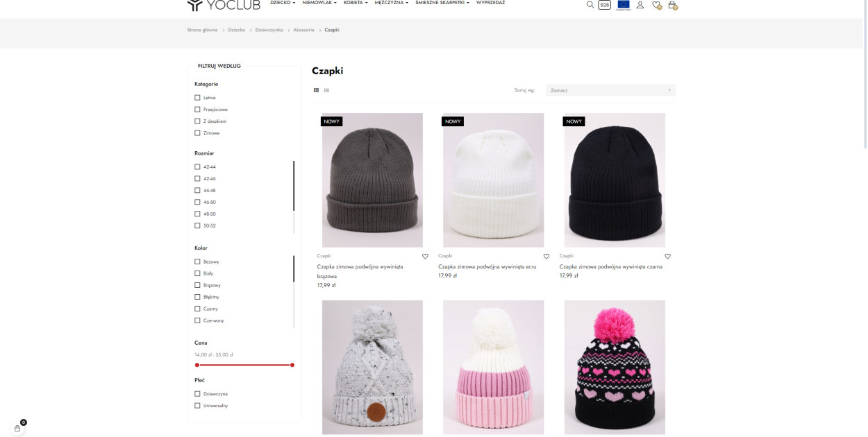The height and width of the screenshot is (437, 868).
Task: Expand the MĘŻCZYZNA menu
Action: pos(392,3)
